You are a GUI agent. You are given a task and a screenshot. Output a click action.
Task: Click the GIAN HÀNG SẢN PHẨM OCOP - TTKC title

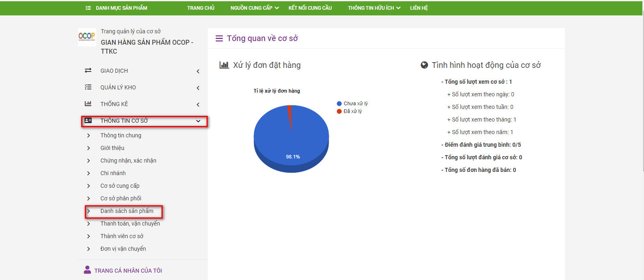click(x=147, y=47)
